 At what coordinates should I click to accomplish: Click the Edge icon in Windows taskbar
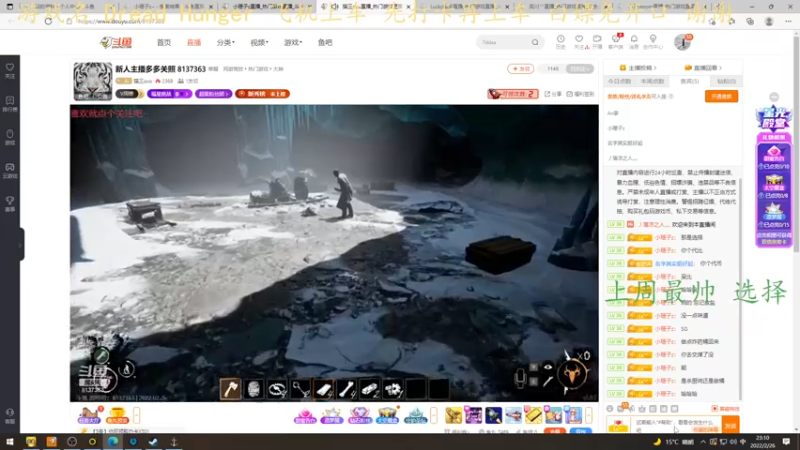(113, 442)
